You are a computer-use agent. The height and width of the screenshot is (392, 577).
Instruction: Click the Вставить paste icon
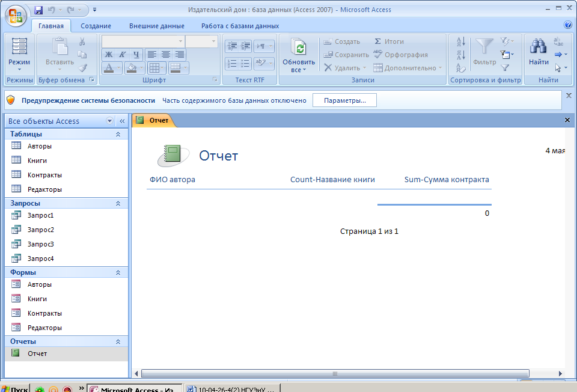coord(60,47)
